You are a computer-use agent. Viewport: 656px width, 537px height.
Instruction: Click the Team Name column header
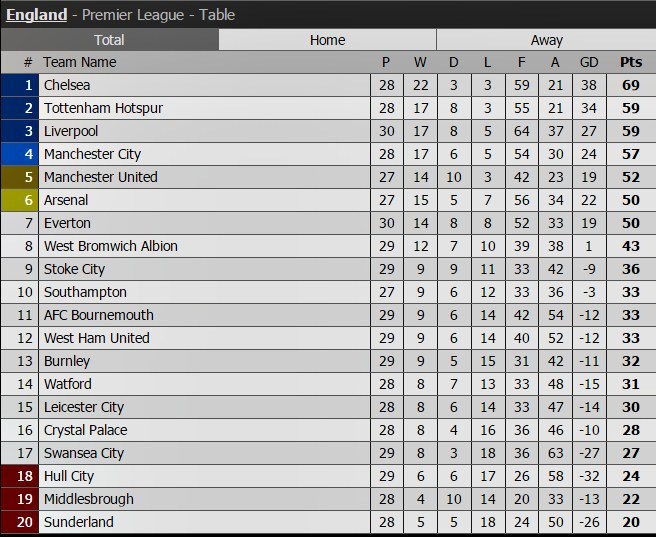click(x=80, y=62)
